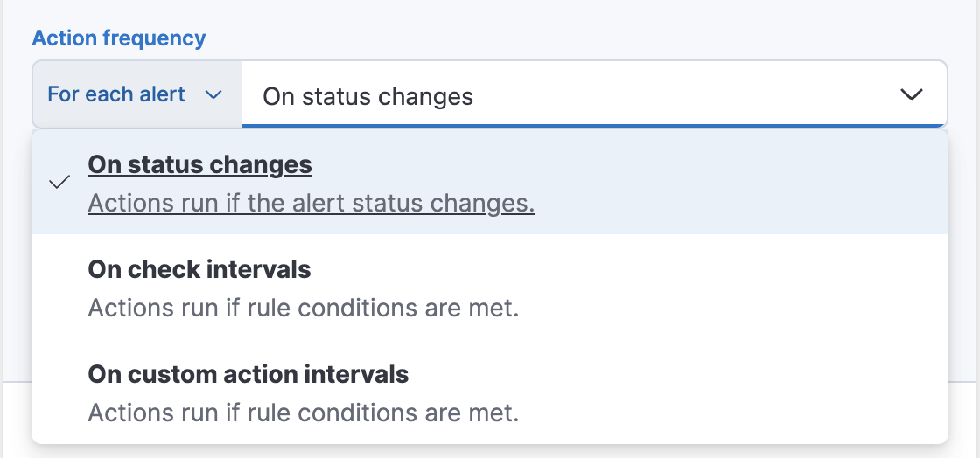Click the For each alert label text
This screenshot has width=980, height=458.
(x=116, y=94)
